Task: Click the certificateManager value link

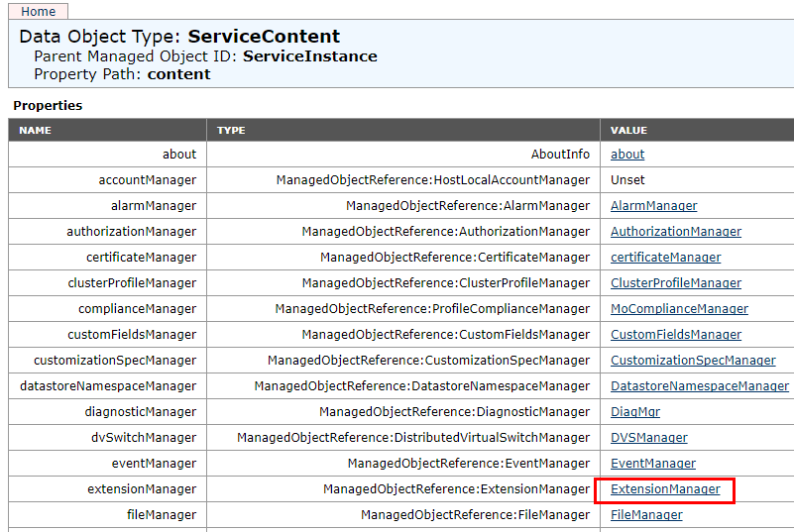Action: pos(665,258)
